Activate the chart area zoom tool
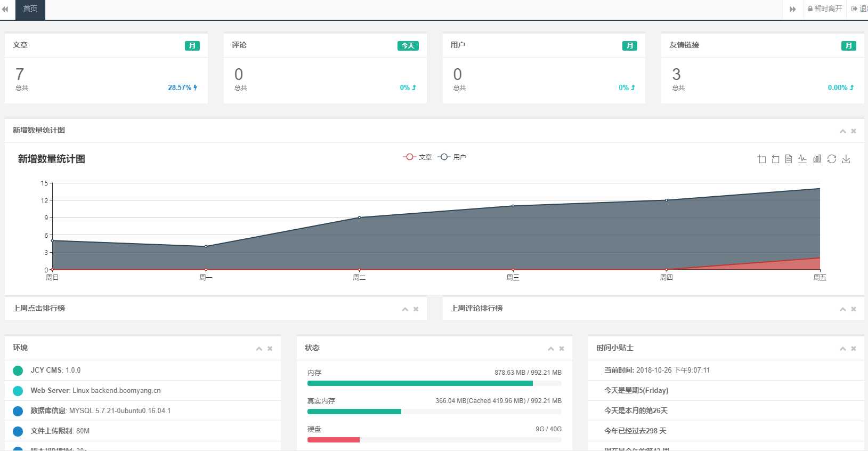This screenshot has height=451, width=868. (x=761, y=159)
